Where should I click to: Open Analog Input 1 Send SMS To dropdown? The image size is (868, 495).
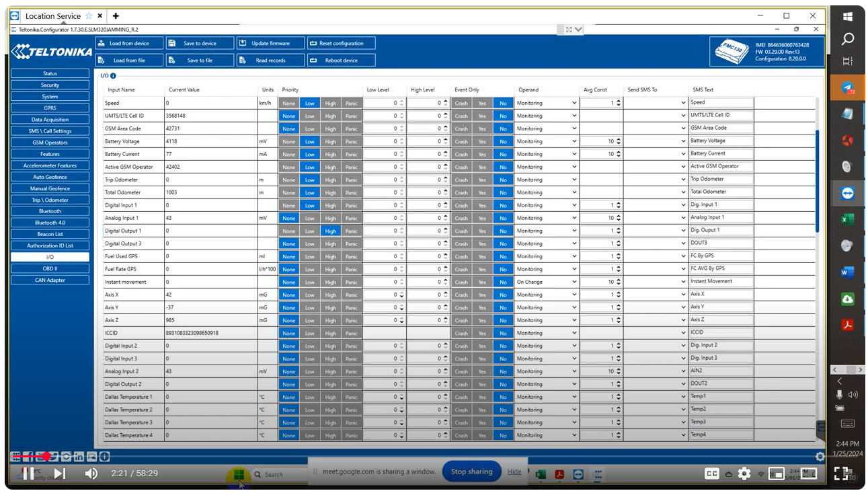tap(656, 218)
